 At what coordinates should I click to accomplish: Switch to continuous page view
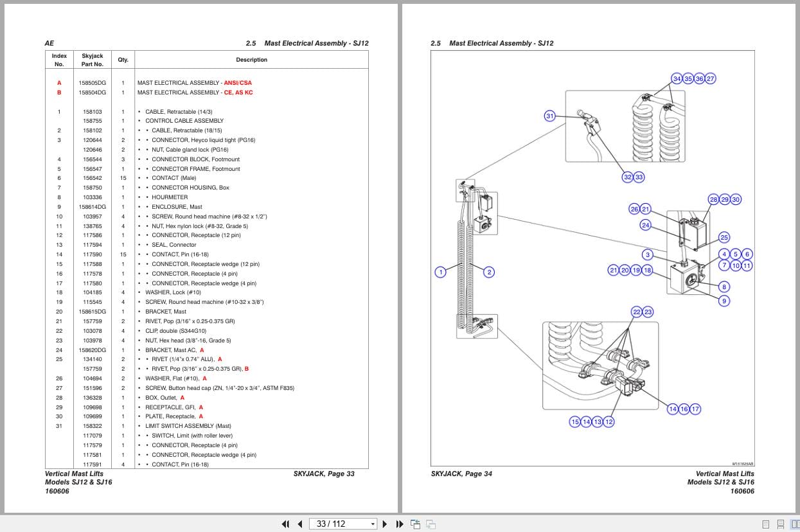coord(780,524)
